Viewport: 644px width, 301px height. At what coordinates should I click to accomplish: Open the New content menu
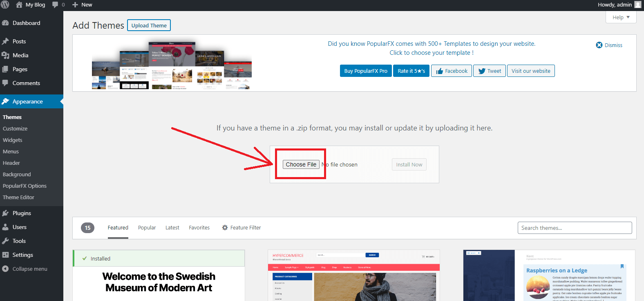point(82,5)
